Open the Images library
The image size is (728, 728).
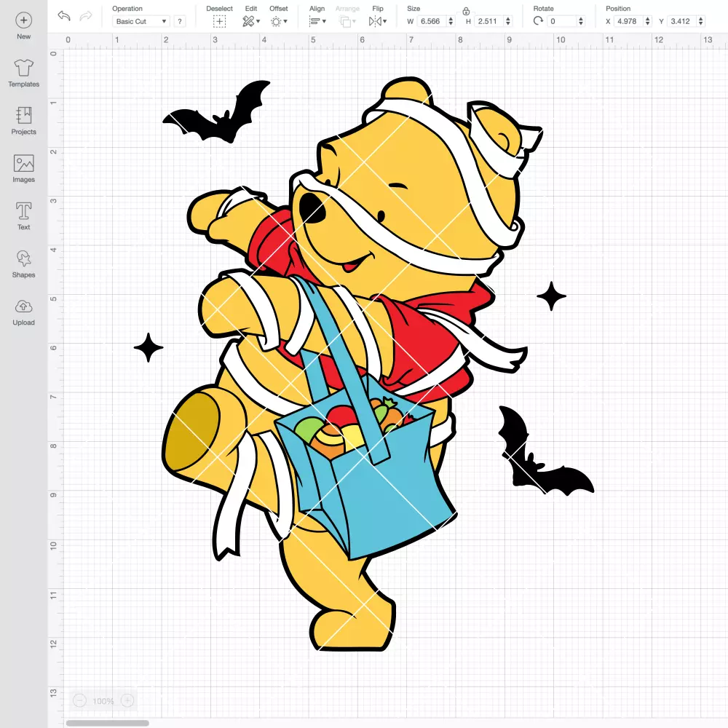tap(24, 169)
